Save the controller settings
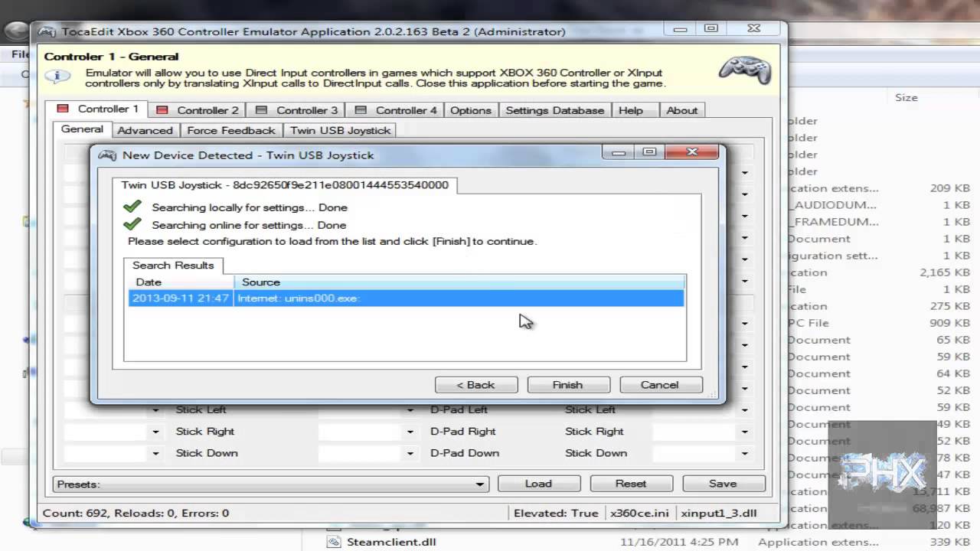 click(x=723, y=484)
